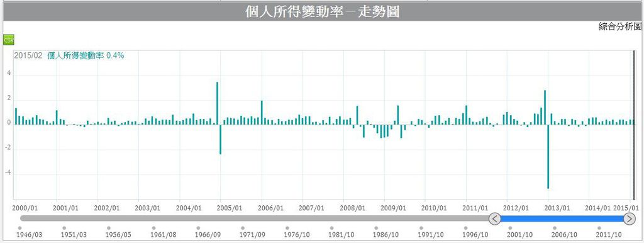Click the 2012/01 x-axis label

coord(516,208)
